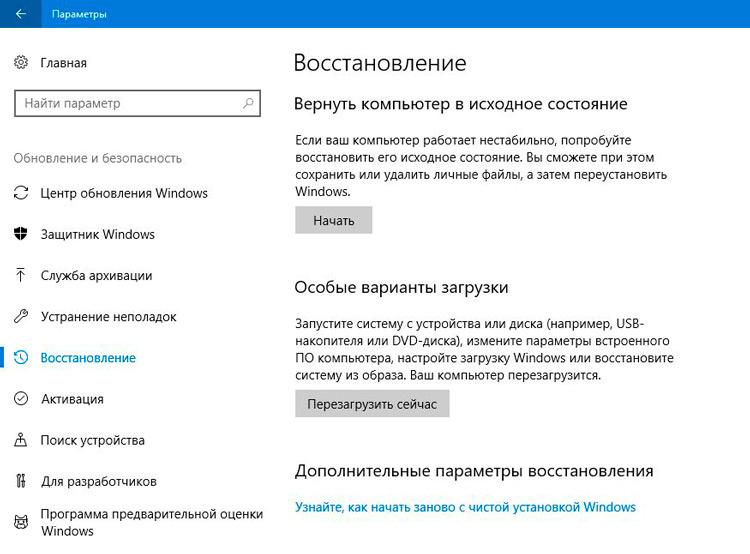Open Центр обновления Windows section

[x=124, y=193]
